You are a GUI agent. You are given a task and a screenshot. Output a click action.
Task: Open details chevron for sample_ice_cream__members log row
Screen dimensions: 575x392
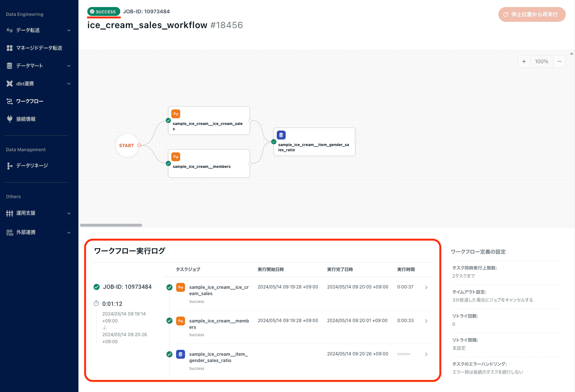point(426,321)
